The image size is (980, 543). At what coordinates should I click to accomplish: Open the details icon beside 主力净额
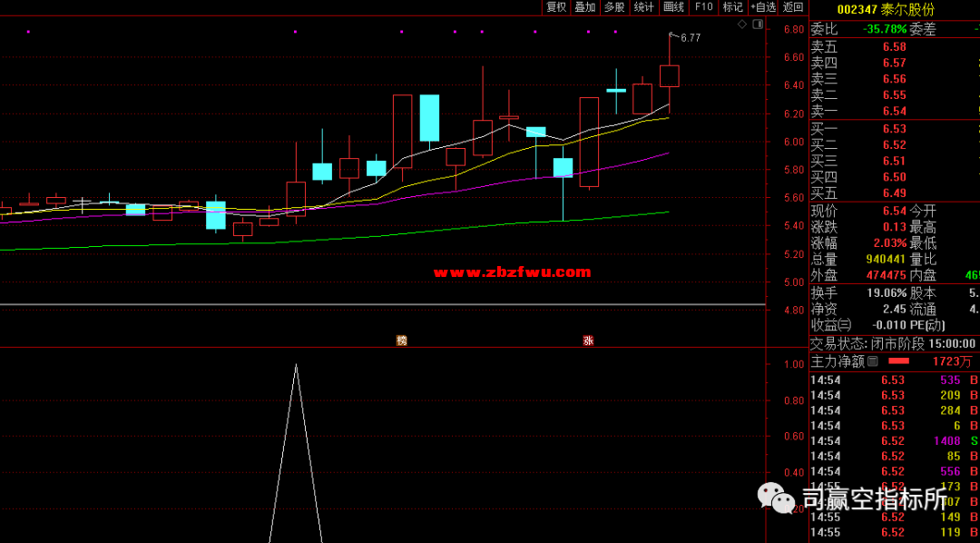[x=873, y=361]
